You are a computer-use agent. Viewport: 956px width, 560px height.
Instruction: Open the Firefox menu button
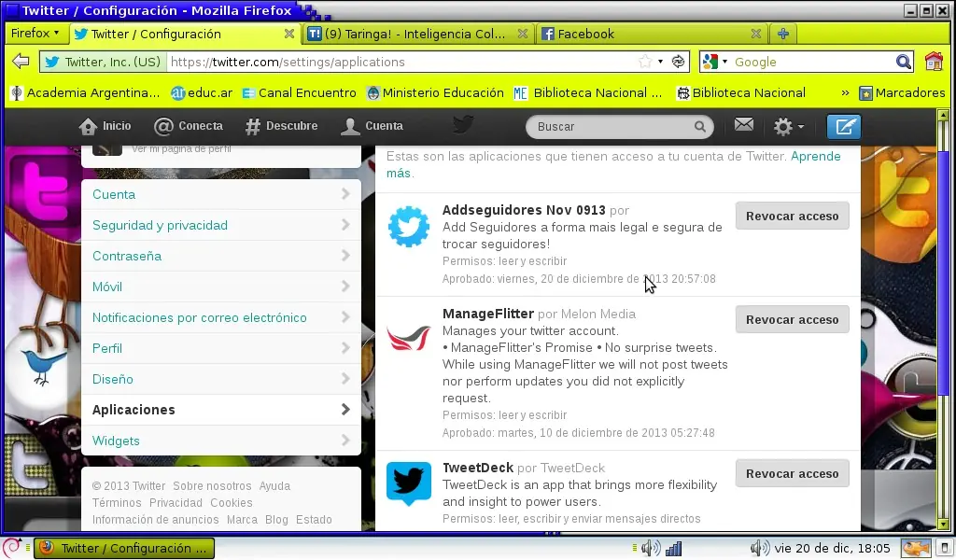[35, 33]
